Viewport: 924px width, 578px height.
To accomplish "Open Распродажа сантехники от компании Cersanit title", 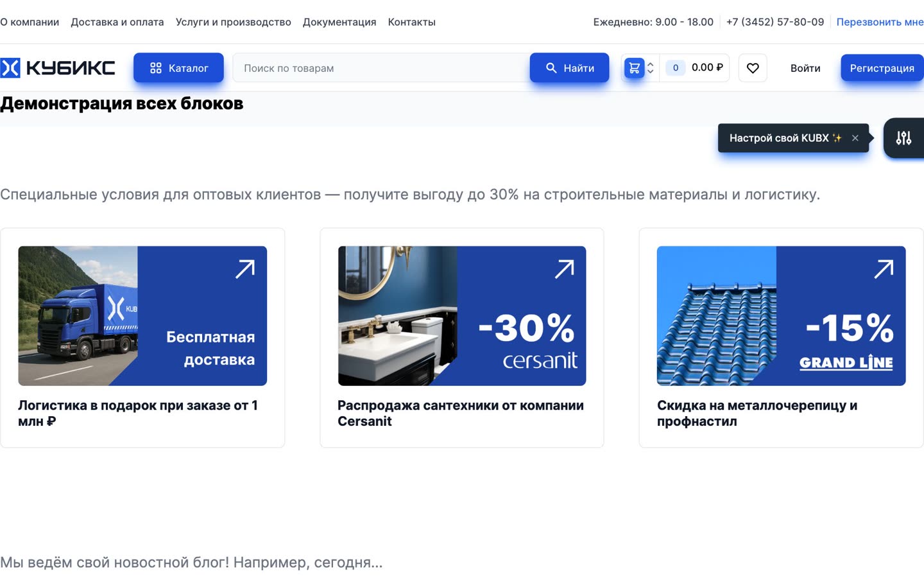I will point(461,413).
